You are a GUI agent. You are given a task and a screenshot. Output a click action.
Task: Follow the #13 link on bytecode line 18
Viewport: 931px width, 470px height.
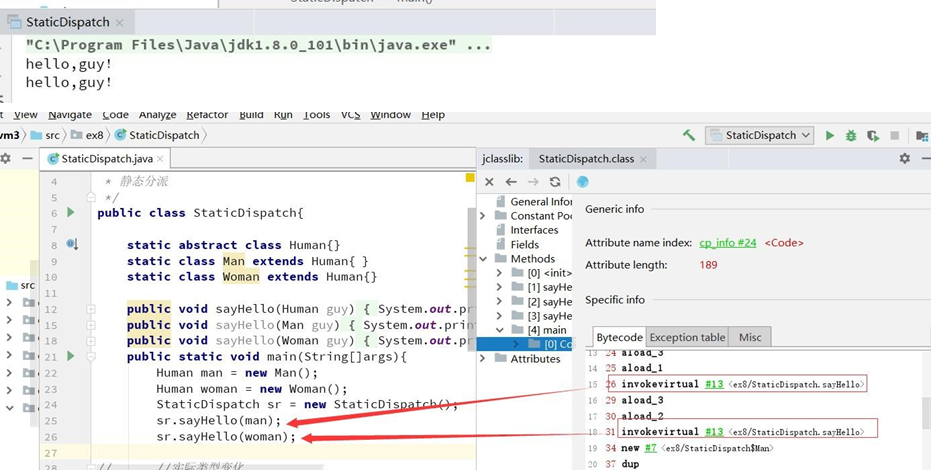(714, 431)
